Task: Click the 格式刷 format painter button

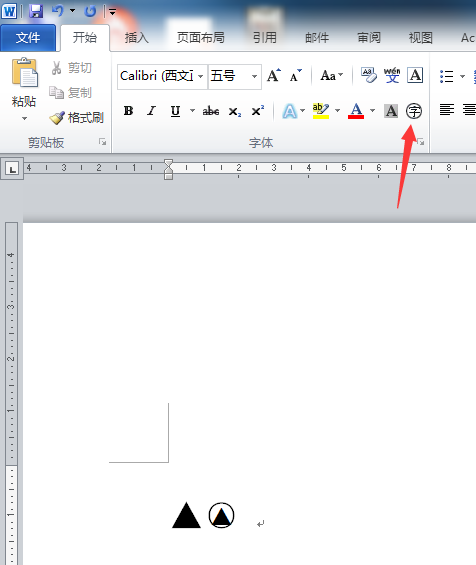Action: pyautogui.click(x=77, y=117)
